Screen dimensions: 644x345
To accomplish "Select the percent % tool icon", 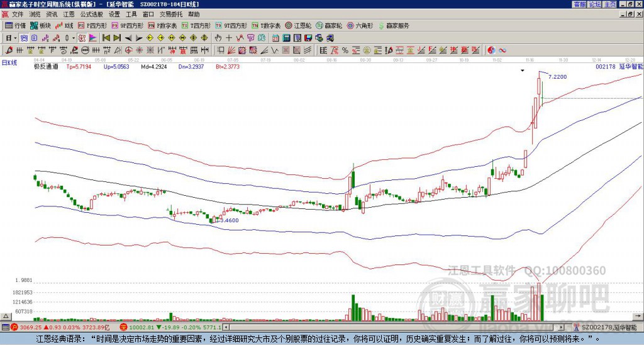I will (x=345, y=50).
